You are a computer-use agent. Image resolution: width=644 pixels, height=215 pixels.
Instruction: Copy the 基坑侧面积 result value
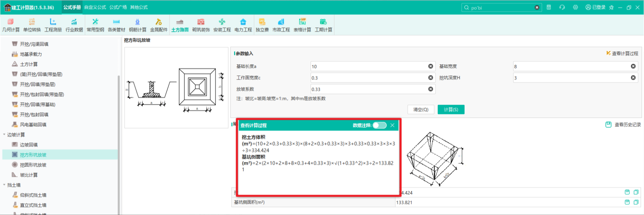tap(636, 202)
